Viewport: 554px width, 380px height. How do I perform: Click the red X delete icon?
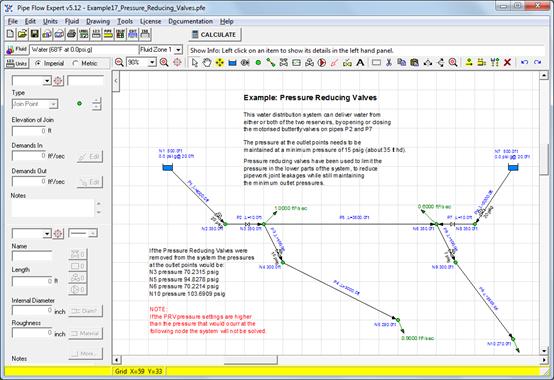[507, 63]
